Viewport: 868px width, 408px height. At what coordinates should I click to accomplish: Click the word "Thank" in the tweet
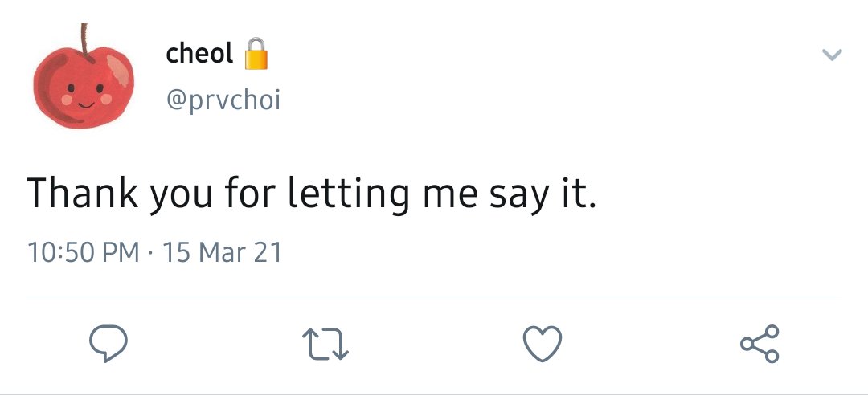click(x=83, y=192)
